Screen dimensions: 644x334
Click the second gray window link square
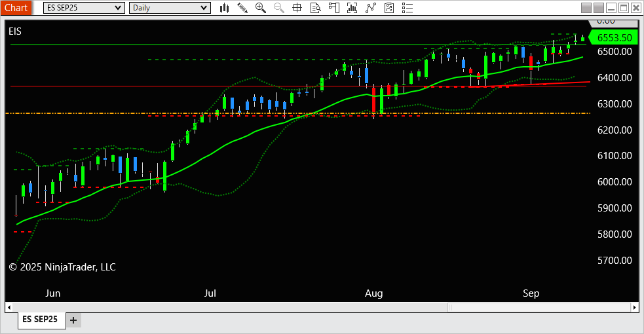(599, 8)
